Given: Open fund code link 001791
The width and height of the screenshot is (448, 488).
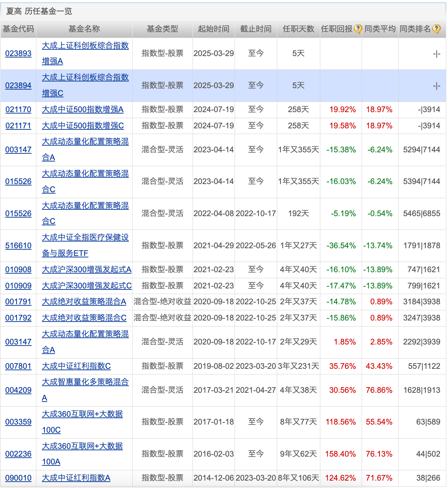Looking at the screenshot, I should coord(18,302).
